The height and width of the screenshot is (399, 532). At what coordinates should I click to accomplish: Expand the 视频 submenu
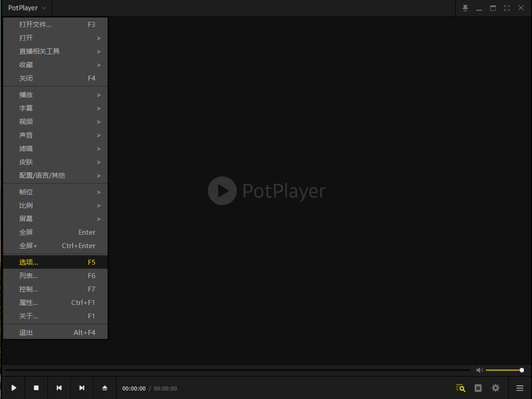pyautogui.click(x=55, y=122)
